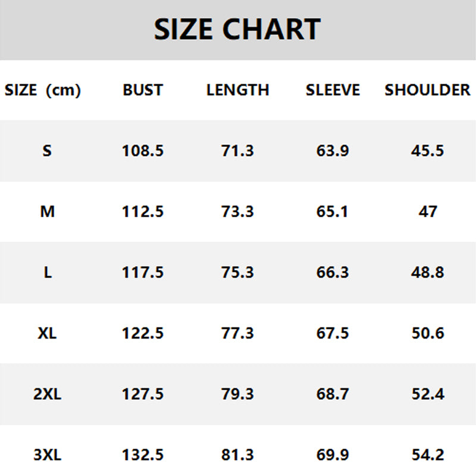Click the 81.3 length value
476x476 pixels.
(x=237, y=456)
